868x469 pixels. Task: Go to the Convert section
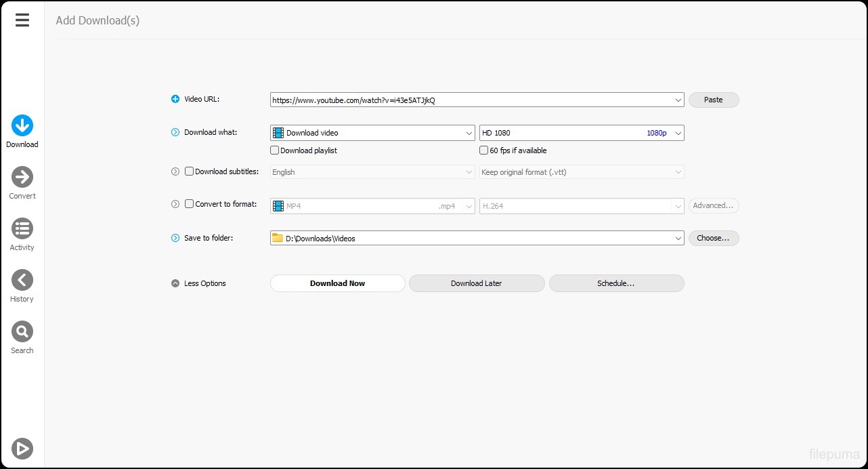tap(22, 178)
